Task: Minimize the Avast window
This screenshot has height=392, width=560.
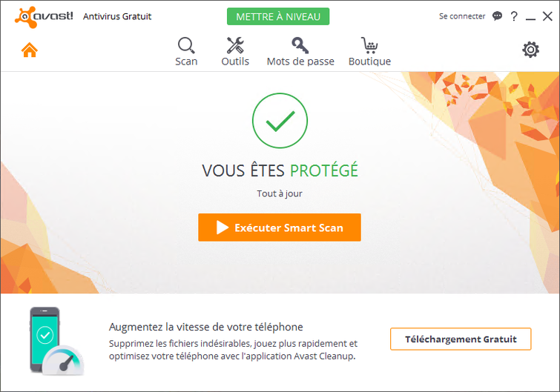Action: (530, 16)
